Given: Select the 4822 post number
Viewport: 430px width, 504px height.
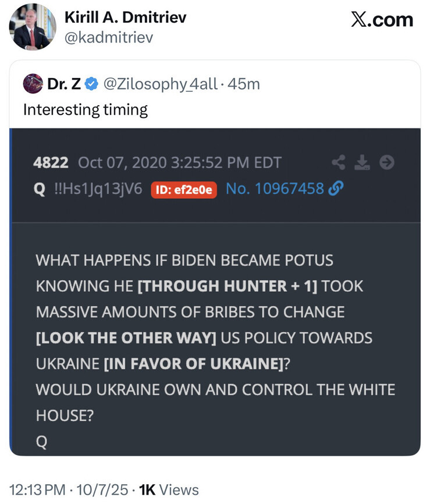Looking at the screenshot, I should pyautogui.click(x=51, y=162).
